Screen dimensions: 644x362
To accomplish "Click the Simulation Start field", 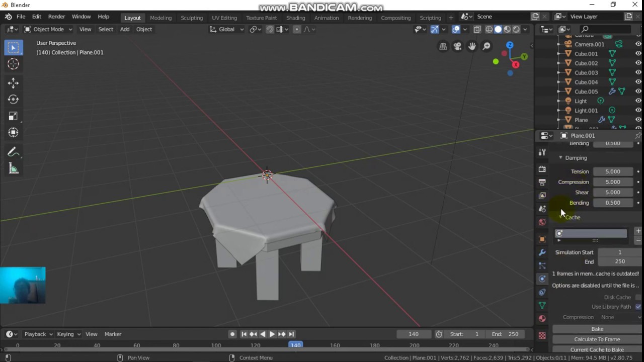I will click(619, 252).
